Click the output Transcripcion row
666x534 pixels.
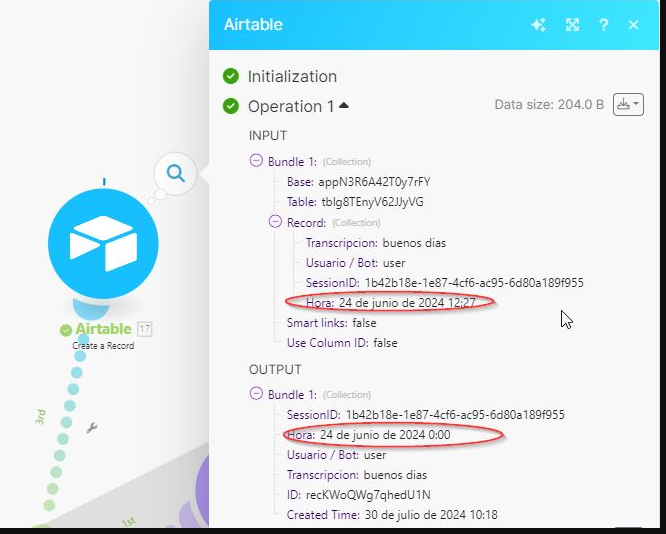357,475
